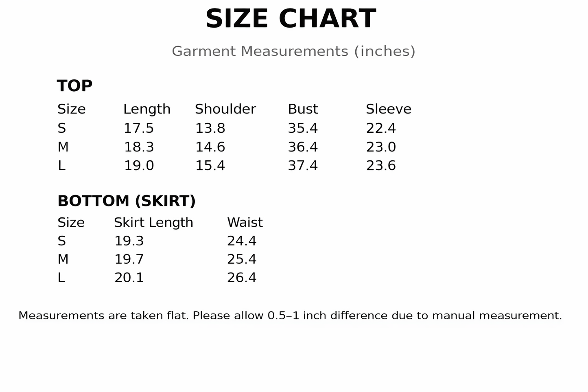Image resolution: width=588 pixels, height=392 pixels.
Task: Click the TOP section heading
Action: pyautogui.click(x=75, y=85)
